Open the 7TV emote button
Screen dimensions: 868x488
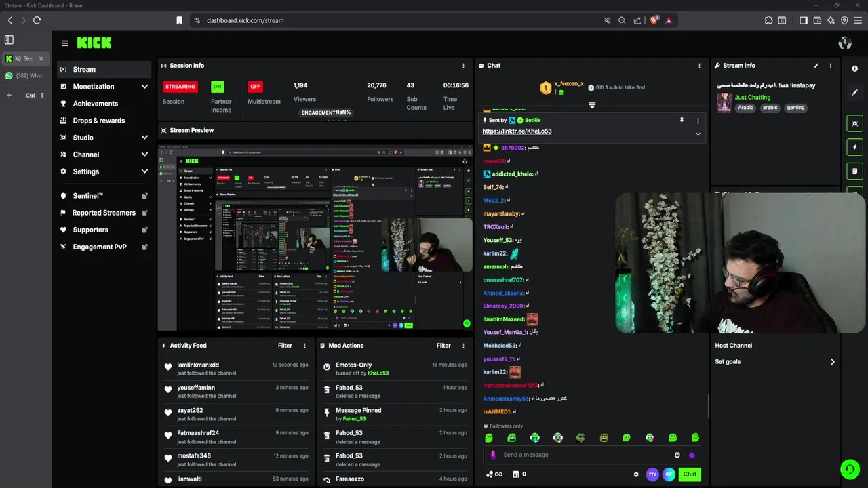pos(652,474)
